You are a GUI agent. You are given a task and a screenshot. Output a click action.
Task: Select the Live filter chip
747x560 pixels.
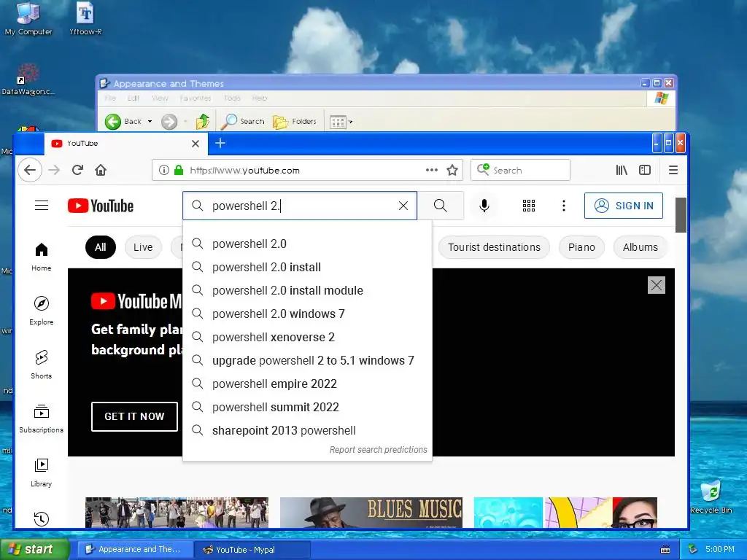click(143, 247)
